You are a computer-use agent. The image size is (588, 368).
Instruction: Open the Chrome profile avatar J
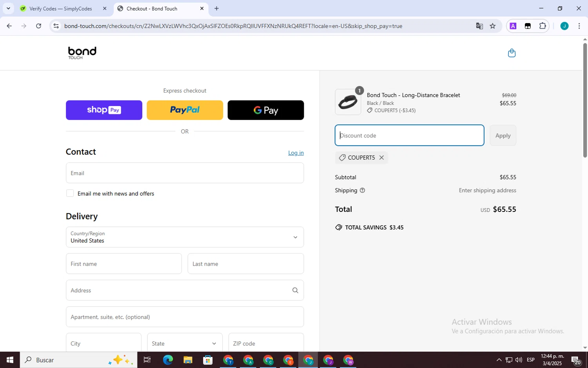[564, 26]
